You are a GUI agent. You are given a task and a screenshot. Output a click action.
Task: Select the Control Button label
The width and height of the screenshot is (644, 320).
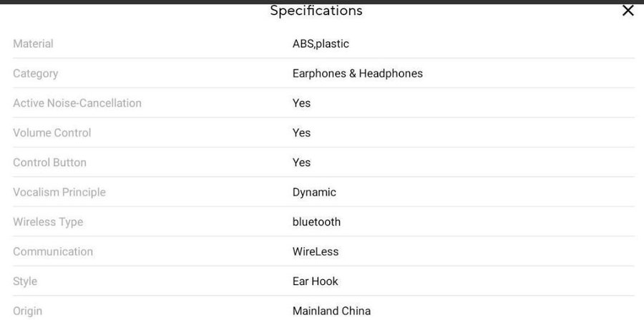(x=49, y=163)
